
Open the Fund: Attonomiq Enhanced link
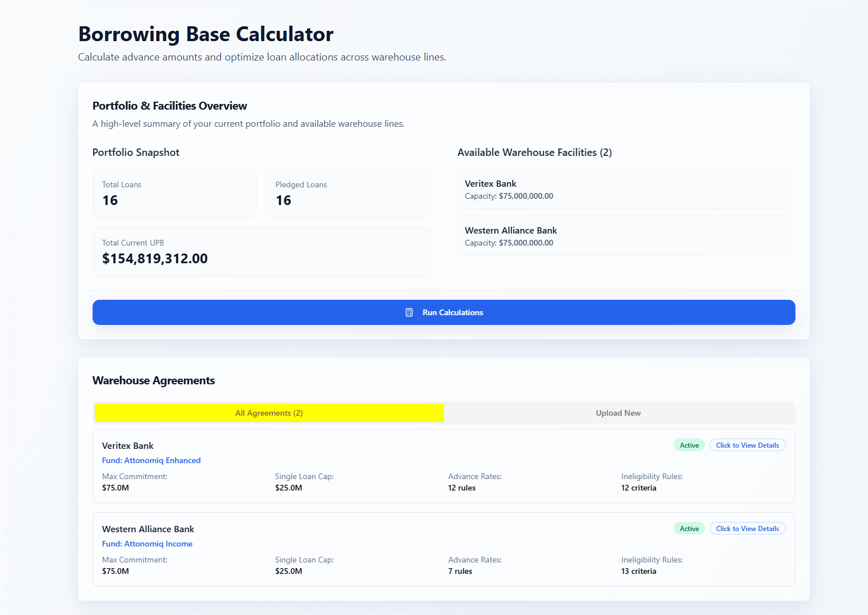click(151, 460)
